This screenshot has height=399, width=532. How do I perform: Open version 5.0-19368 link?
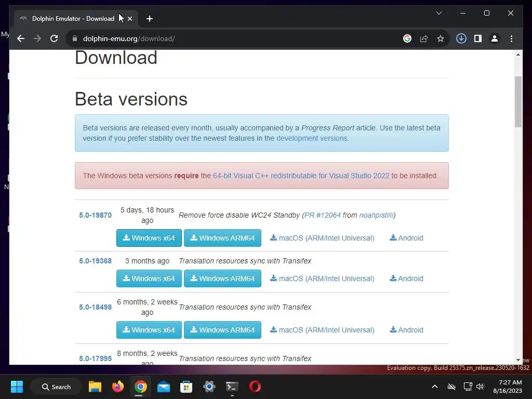96,261
